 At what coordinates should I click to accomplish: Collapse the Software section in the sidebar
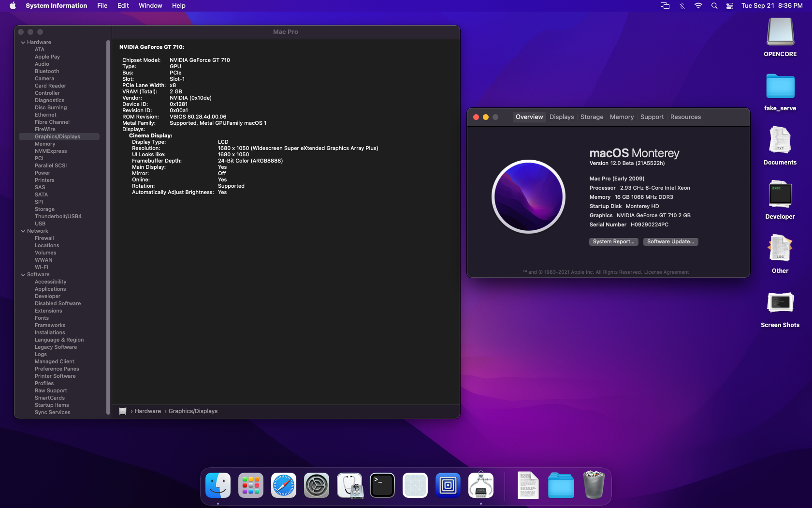[x=23, y=274]
